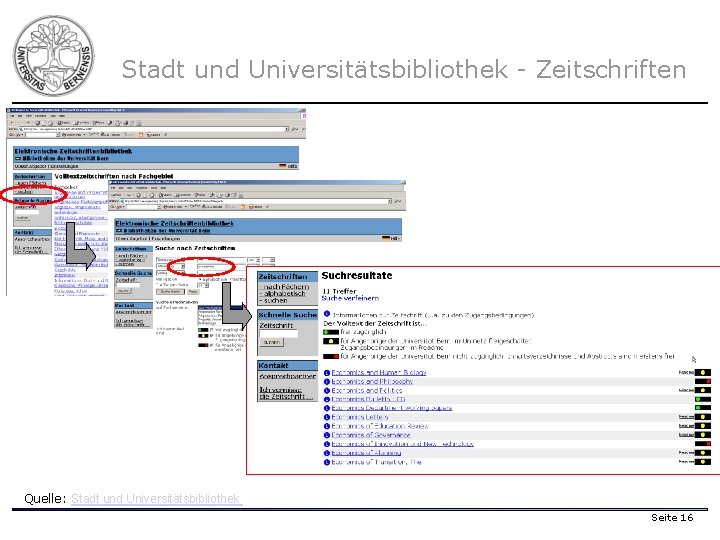Image resolution: width=720 pixels, height=540 pixels.
Task: Open info icon for Economics Letters
Action: tap(327, 417)
